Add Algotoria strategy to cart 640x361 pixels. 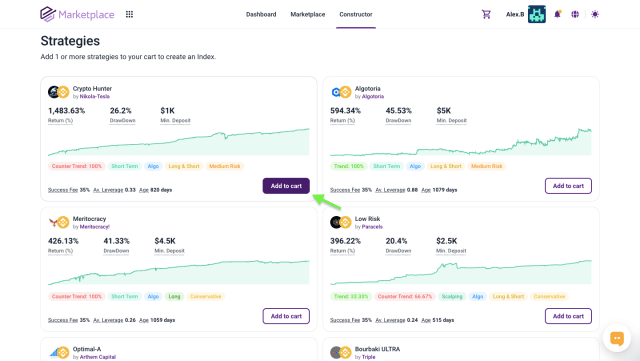(568, 186)
